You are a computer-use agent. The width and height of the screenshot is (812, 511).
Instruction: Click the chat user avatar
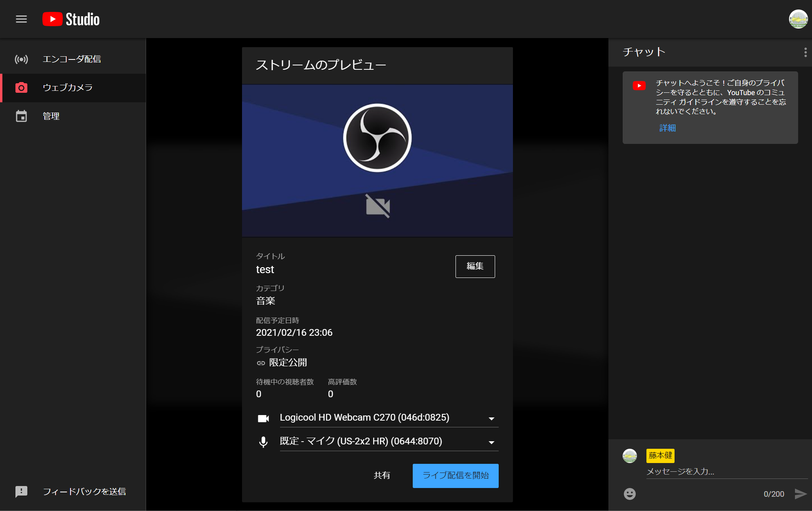coord(630,456)
